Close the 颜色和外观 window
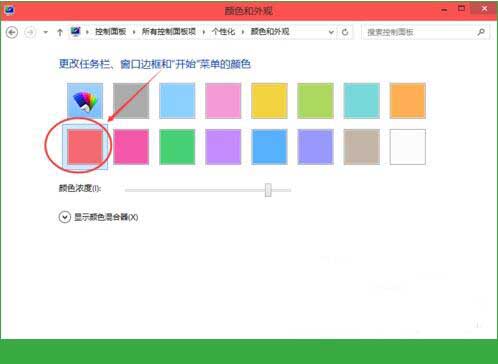This screenshot has width=498, height=364. point(484,9)
